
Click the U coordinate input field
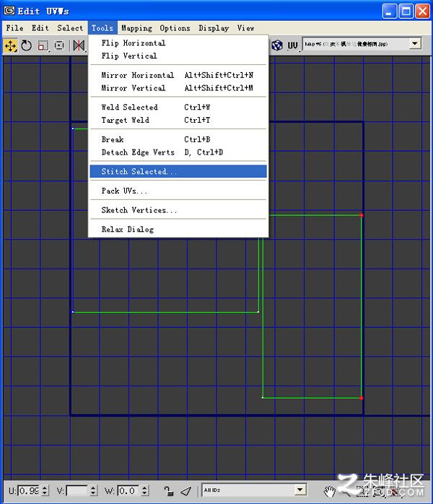[29, 490]
